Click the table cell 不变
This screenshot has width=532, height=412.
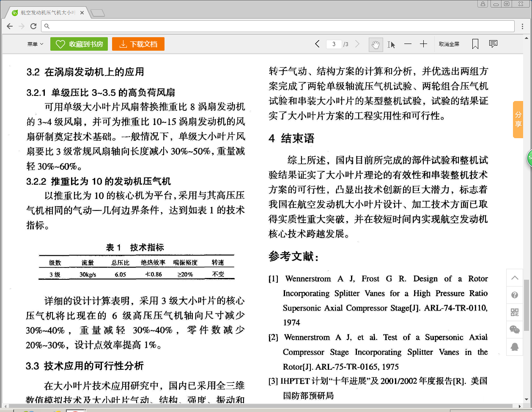pos(218,274)
